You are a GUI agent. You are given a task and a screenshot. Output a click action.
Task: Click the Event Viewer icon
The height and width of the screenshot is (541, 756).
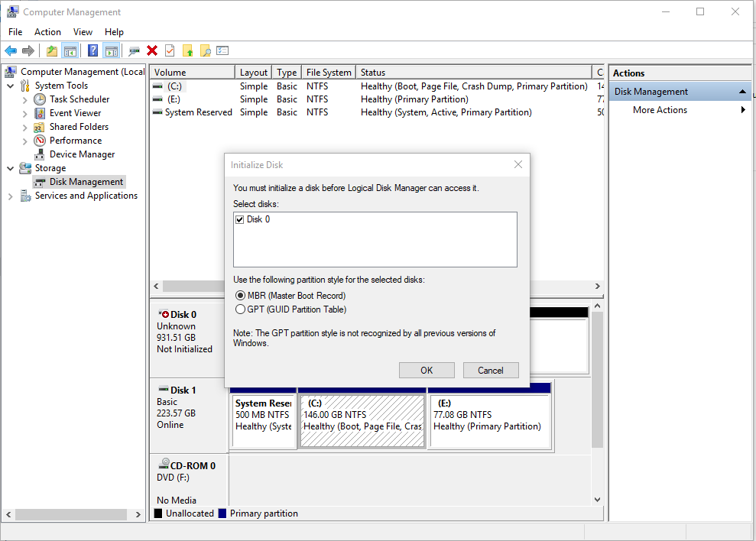pos(40,113)
